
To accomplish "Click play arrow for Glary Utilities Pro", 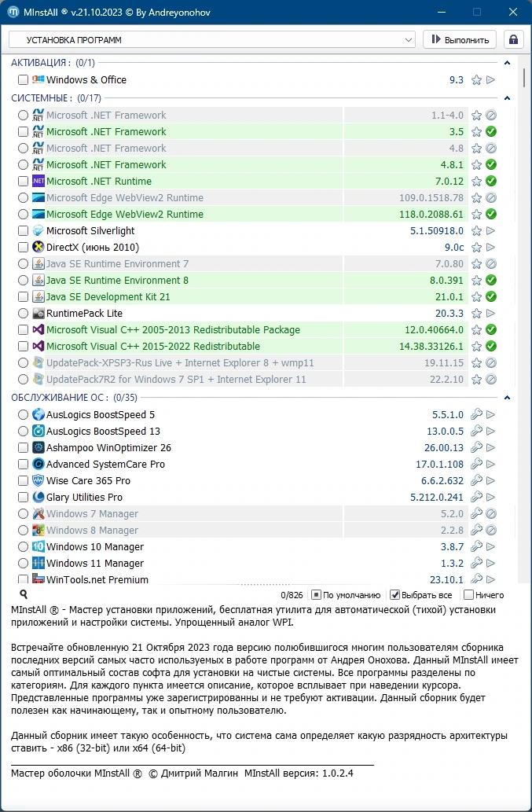I will 491,498.
